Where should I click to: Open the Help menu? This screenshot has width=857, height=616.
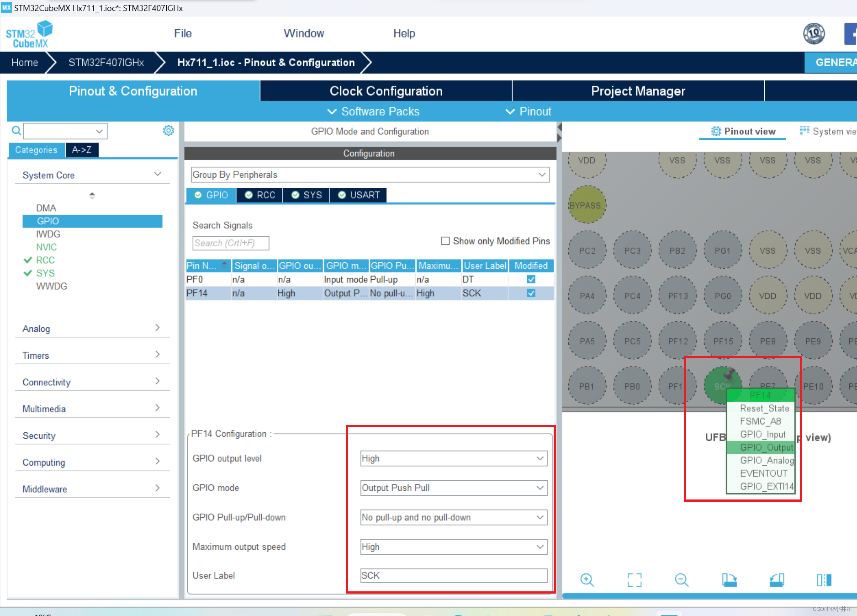click(404, 33)
